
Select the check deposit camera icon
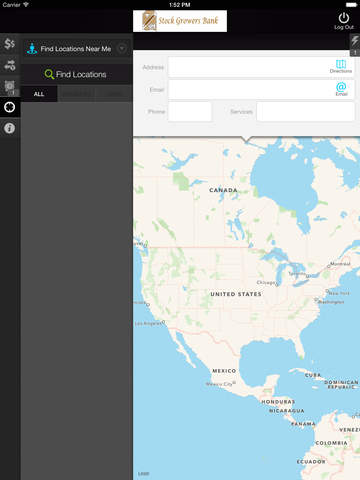[x=10, y=87]
